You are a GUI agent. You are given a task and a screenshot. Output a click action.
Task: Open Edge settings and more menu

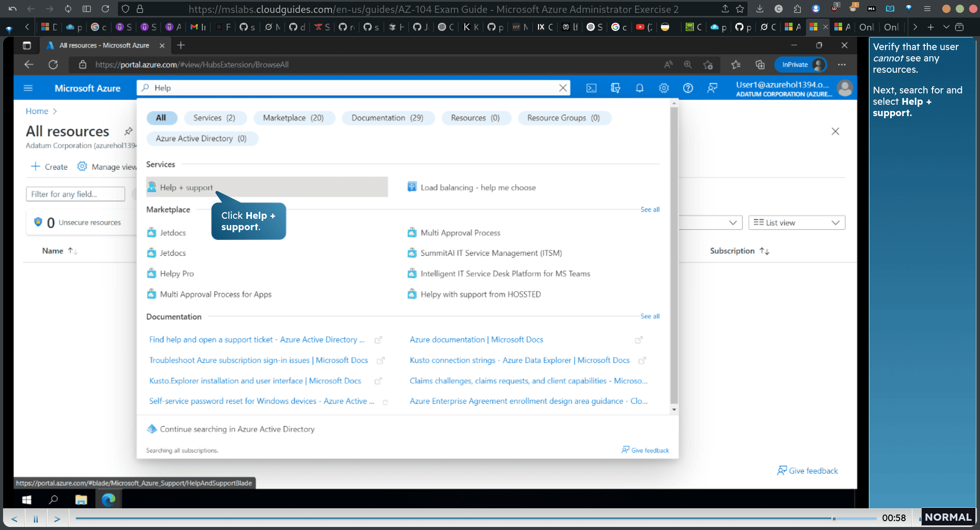(x=842, y=65)
